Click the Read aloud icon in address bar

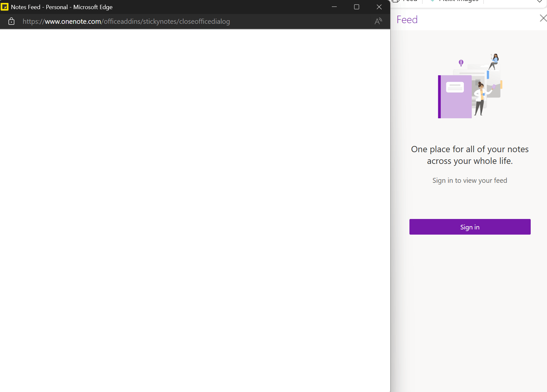coord(378,22)
